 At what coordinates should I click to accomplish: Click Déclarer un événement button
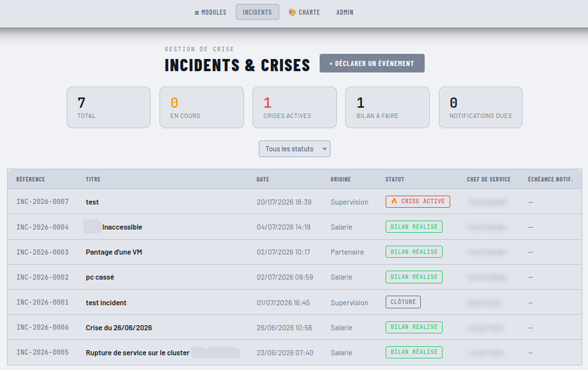point(372,63)
